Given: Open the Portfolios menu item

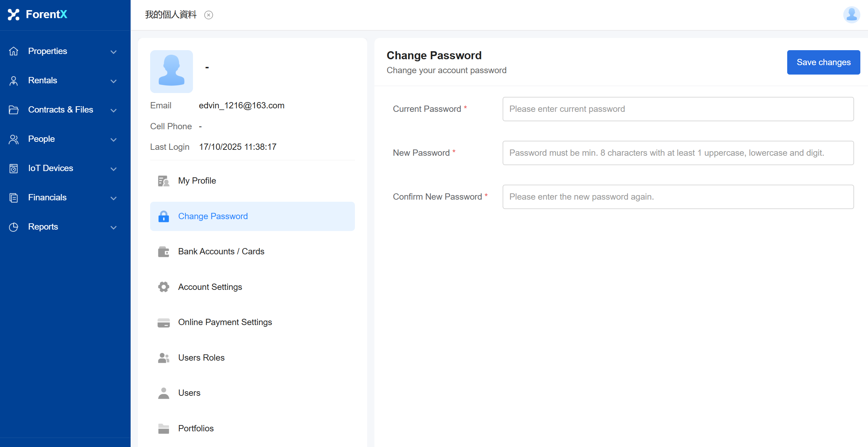Looking at the screenshot, I should coord(196,429).
